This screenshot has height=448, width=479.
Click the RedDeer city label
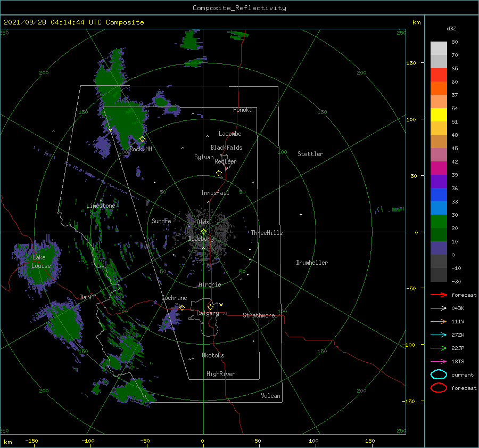tap(226, 161)
